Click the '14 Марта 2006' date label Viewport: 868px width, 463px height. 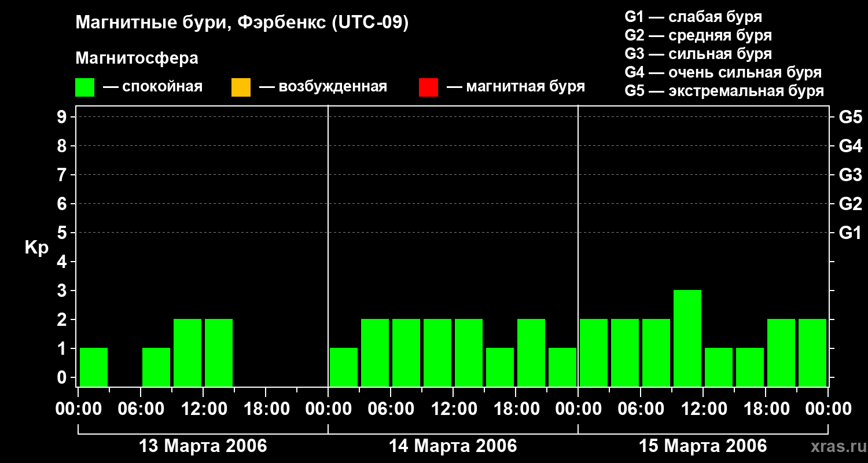(x=453, y=446)
